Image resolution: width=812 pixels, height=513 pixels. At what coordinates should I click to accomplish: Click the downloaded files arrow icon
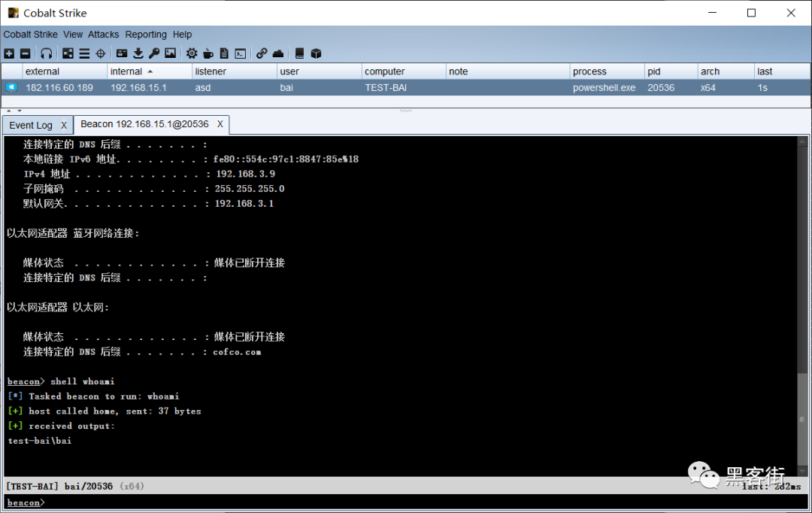tap(138, 53)
